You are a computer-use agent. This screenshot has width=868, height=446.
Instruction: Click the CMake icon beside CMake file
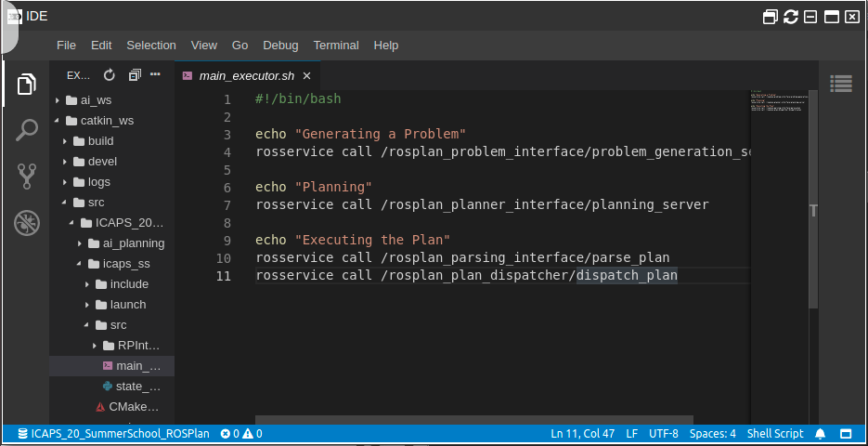tap(100, 407)
